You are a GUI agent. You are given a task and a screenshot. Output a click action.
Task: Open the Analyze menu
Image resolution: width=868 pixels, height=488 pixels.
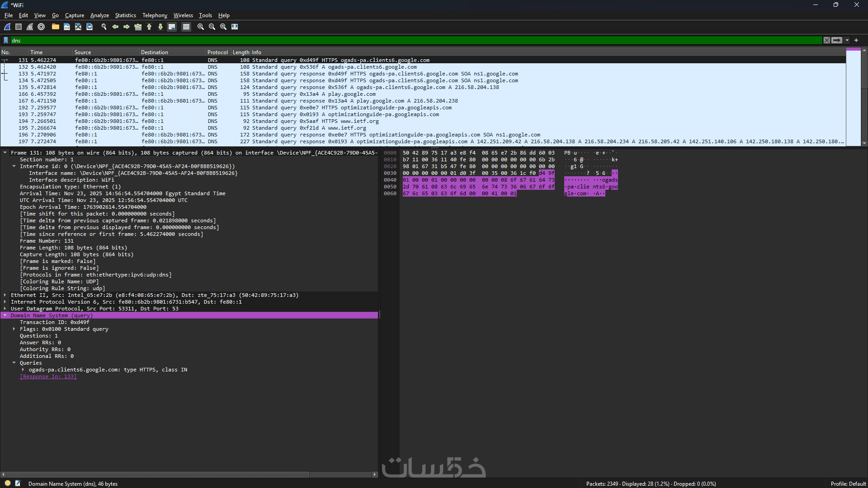click(99, 15)
